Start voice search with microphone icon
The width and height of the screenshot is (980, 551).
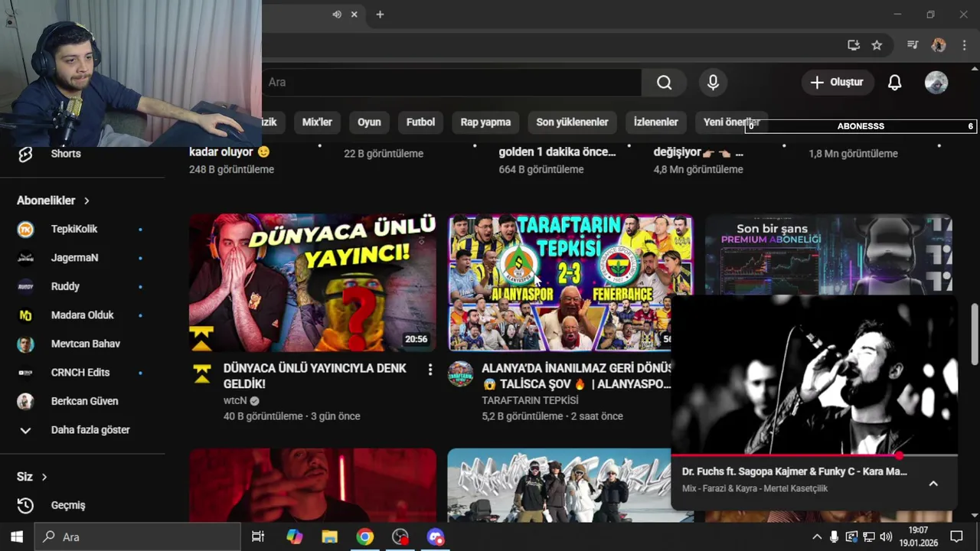tap(713, 83)
